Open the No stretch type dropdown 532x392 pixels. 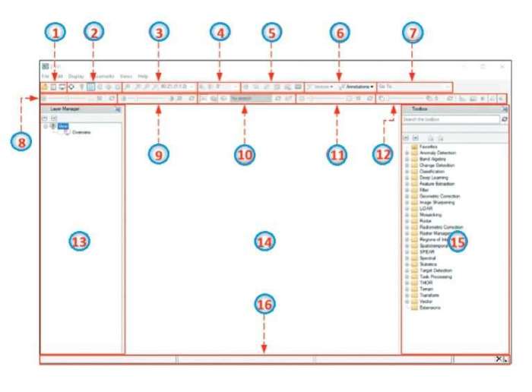[251, 99]
